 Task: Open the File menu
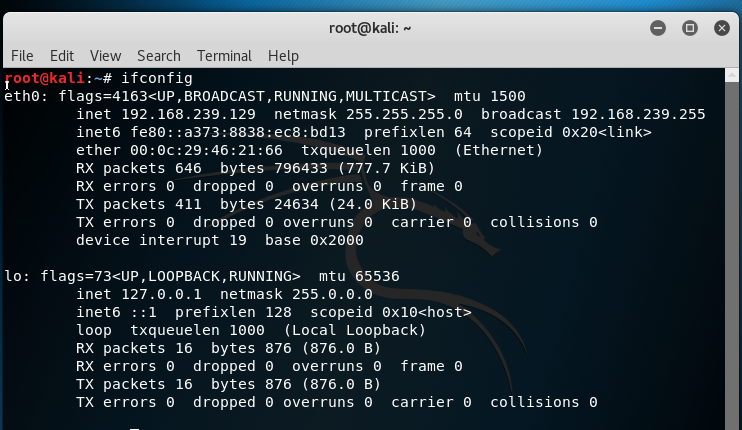22,56
